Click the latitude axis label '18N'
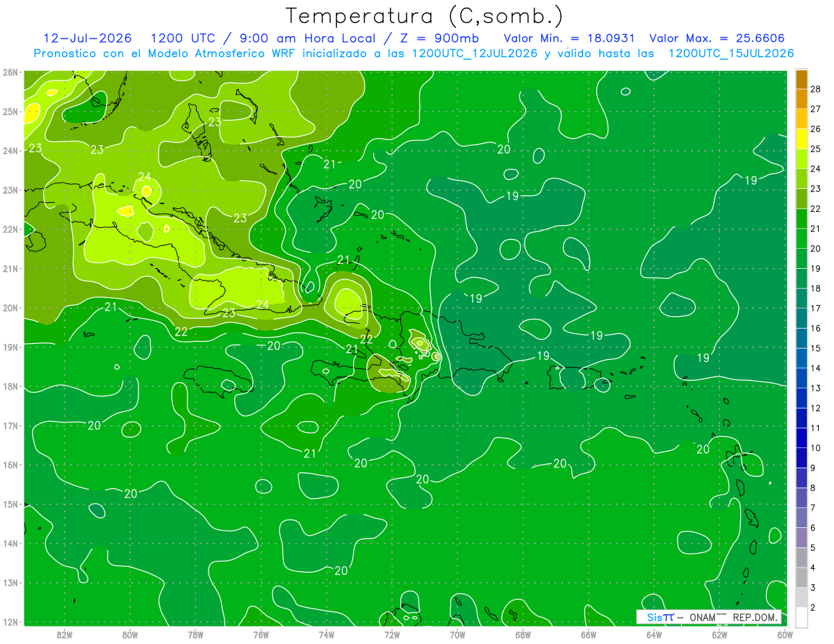This screenshot has height=644, width=834. click(x=10, y=386)
